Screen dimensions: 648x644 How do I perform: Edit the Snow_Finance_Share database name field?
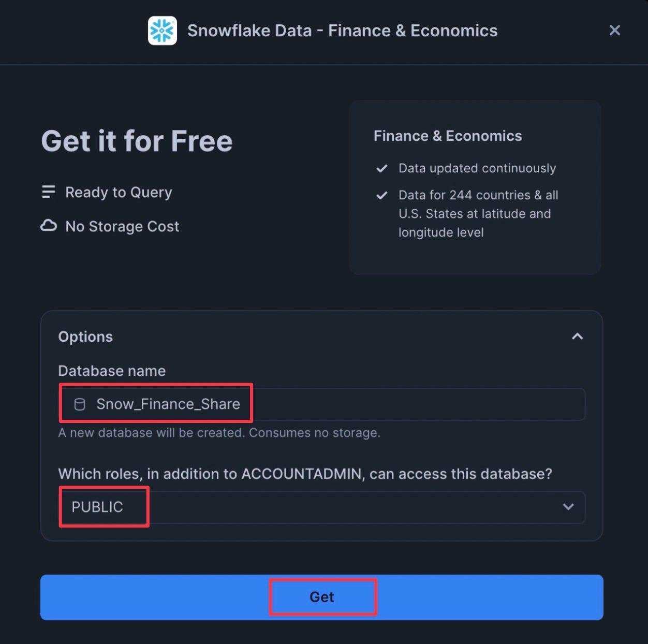[321, 404]
